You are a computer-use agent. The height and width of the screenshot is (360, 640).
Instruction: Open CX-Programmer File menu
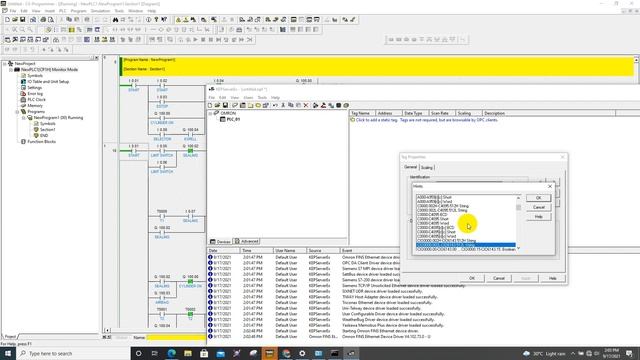[13, 11]
